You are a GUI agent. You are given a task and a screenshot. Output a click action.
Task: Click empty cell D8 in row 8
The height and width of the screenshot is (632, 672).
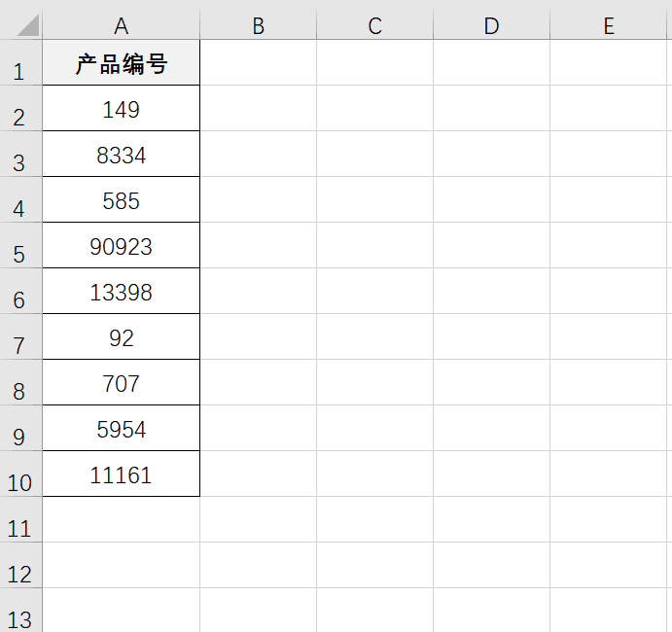pyautogui.click(x=491, y=382)
